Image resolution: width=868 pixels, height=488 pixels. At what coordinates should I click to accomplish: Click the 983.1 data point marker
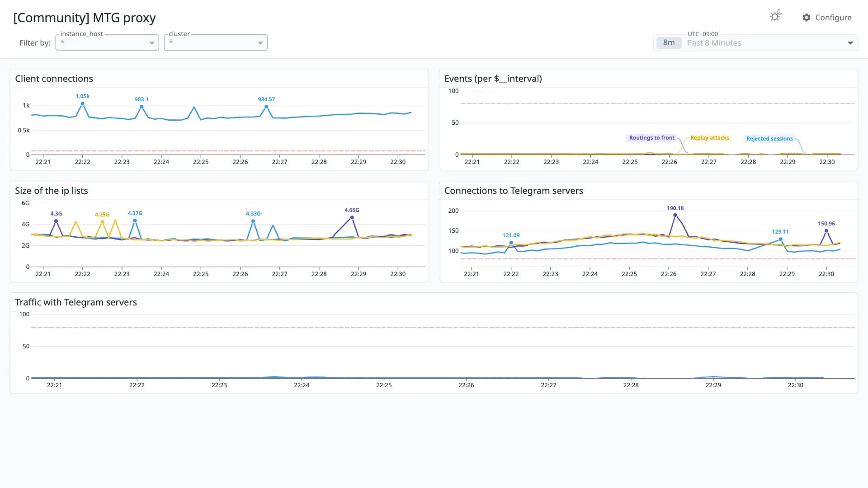point(142,107)
